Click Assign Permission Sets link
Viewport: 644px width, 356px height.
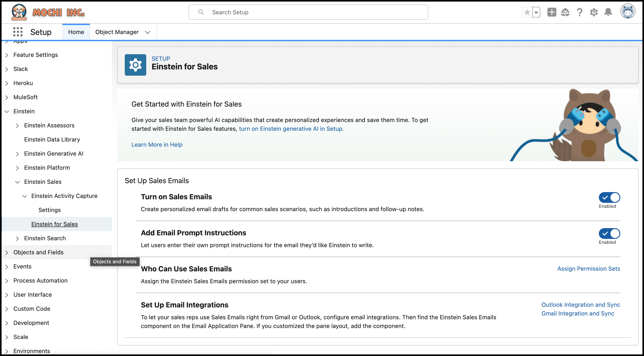588,268
